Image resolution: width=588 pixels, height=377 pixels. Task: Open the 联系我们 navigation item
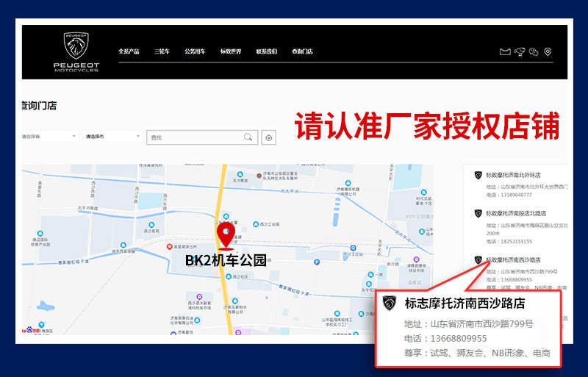[267, 51]
